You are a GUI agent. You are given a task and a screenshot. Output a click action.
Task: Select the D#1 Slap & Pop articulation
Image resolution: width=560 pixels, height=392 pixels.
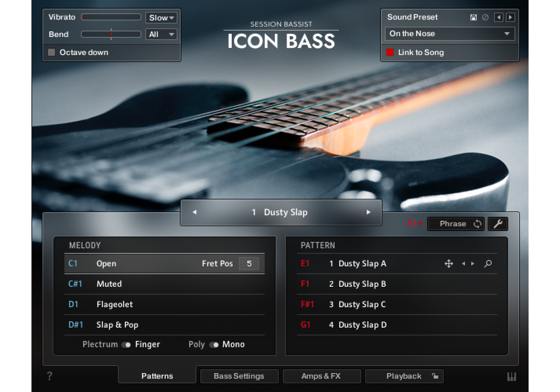pyautogui.click(x=165, y=325)
